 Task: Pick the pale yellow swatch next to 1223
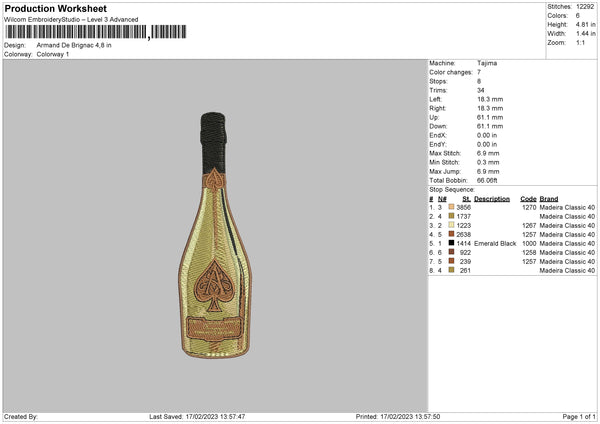click(x=451, y=225)
